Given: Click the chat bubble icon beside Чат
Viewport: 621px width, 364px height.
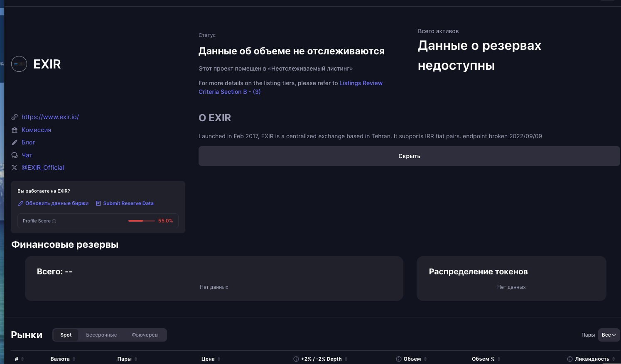Looking at the screenshot, I should click(x=15, y=155).
